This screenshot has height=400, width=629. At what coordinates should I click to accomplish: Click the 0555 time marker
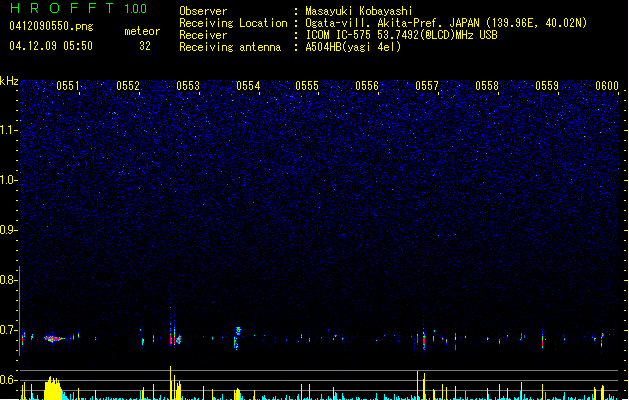pyautogui.click(x=307, y=86)
